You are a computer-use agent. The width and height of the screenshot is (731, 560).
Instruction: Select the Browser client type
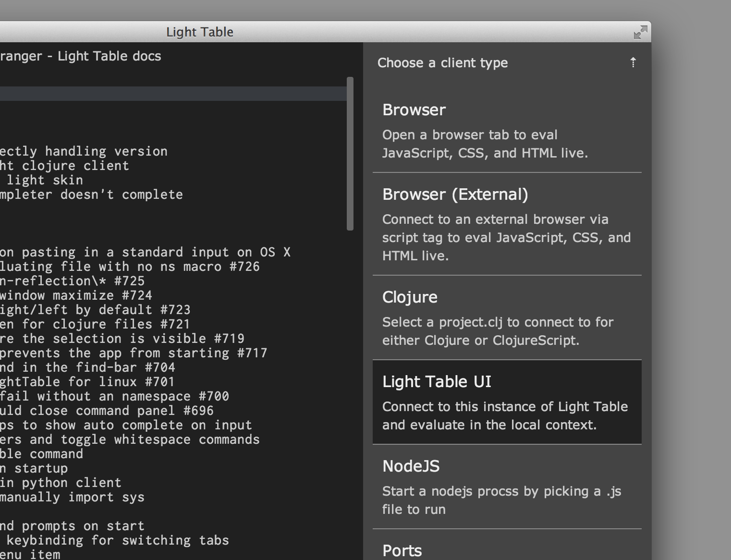(x=507, y=131)
